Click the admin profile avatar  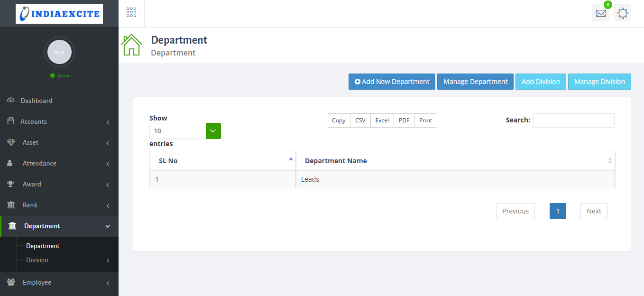(59, 52)
